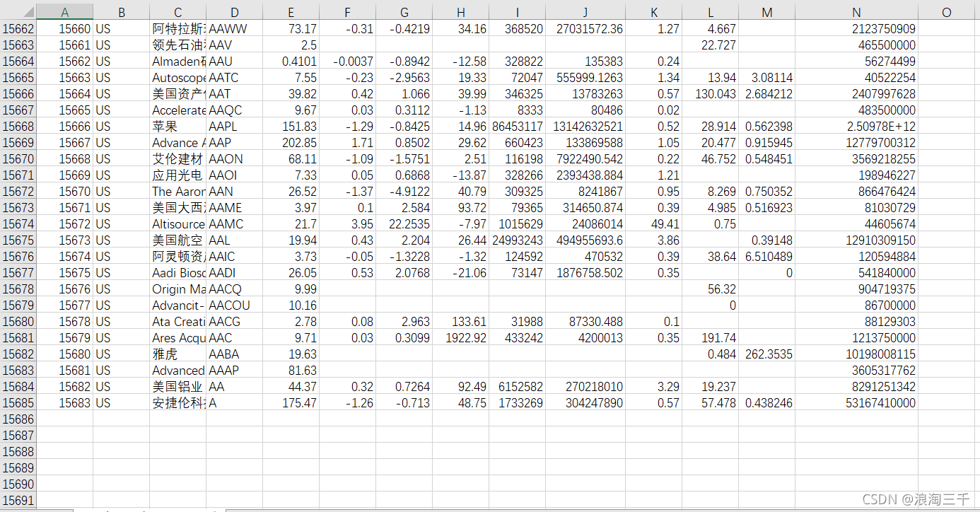Select row header 15668

[x=18, y=127]
